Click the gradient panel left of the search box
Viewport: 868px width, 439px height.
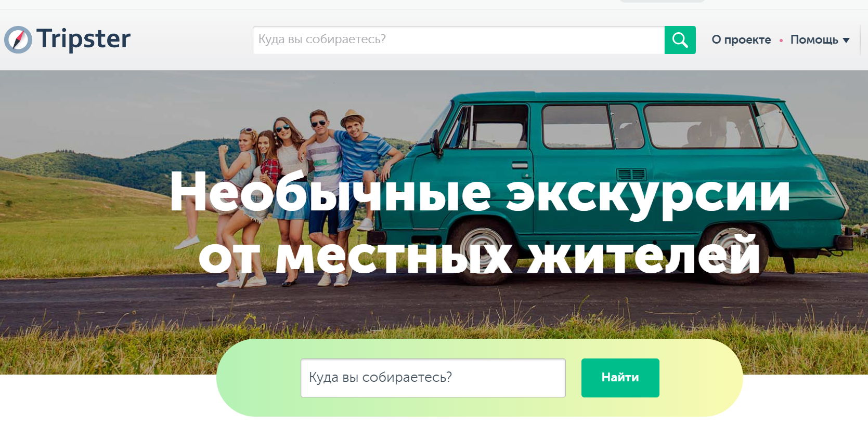point(257,378)
